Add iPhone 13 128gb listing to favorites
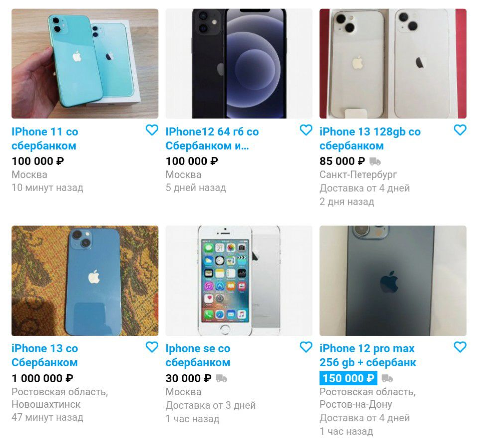 pos(460,130)
